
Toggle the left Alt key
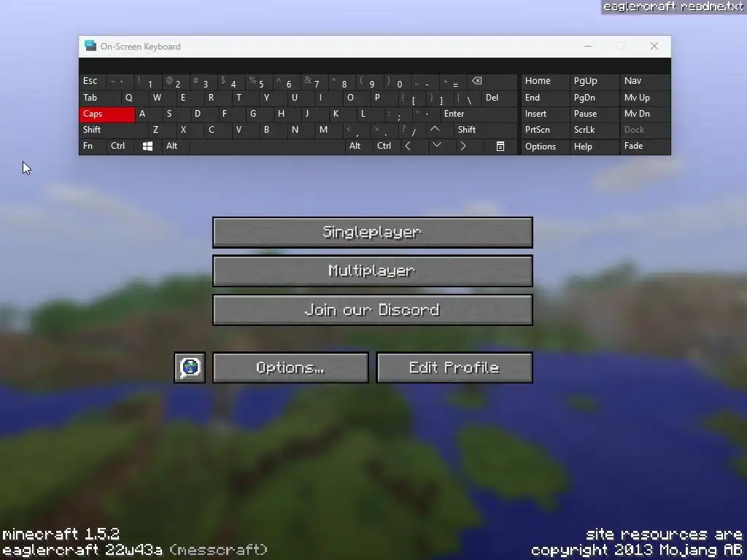(176, 146)
